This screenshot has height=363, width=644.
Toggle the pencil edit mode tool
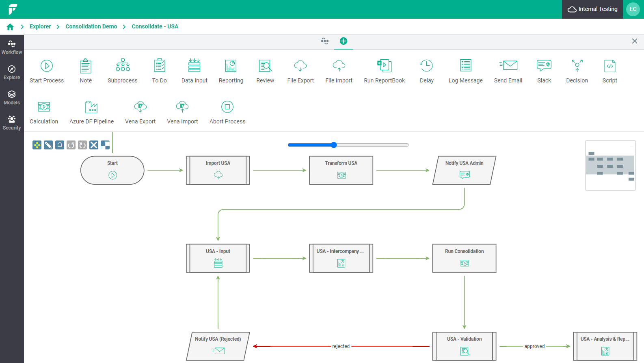coord(48,145)
